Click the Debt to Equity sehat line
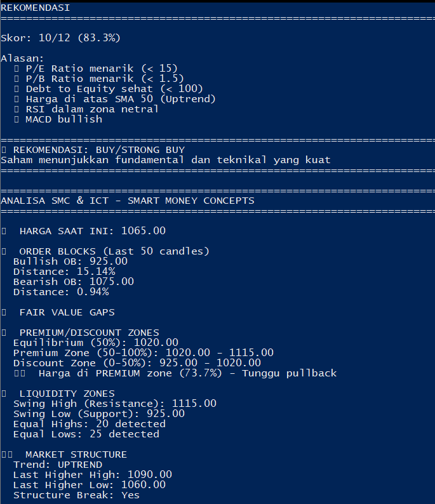The height and width of the screenshot is (504, 435). click(114, 89)
